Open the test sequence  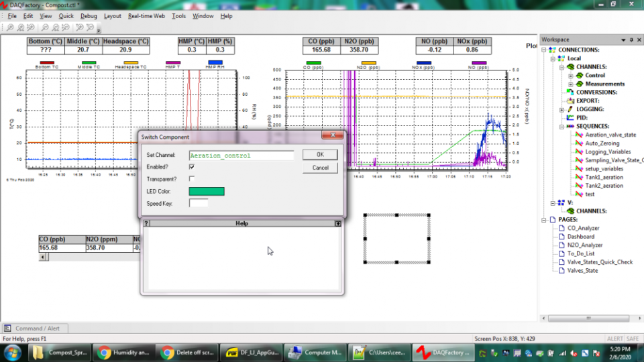590,194
